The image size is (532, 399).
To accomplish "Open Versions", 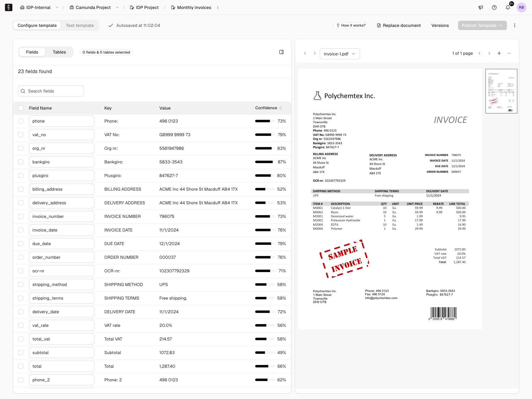I will pos(440,25).
